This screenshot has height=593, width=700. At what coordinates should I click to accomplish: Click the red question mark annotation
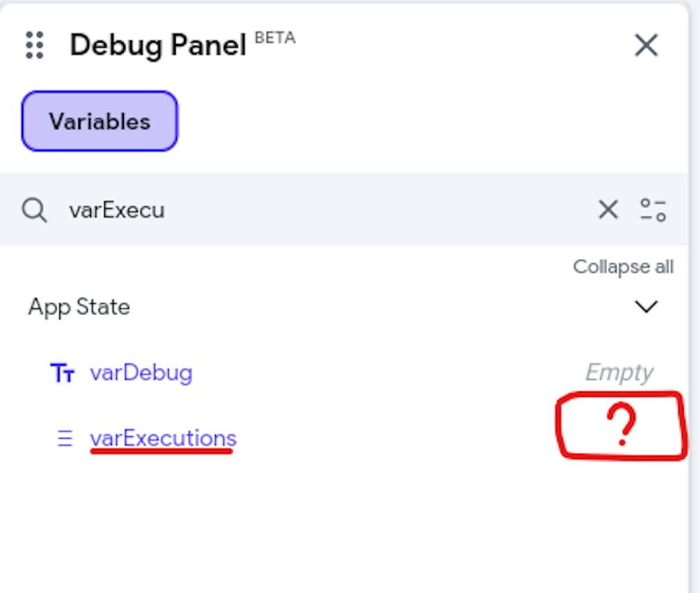point(621,426)
